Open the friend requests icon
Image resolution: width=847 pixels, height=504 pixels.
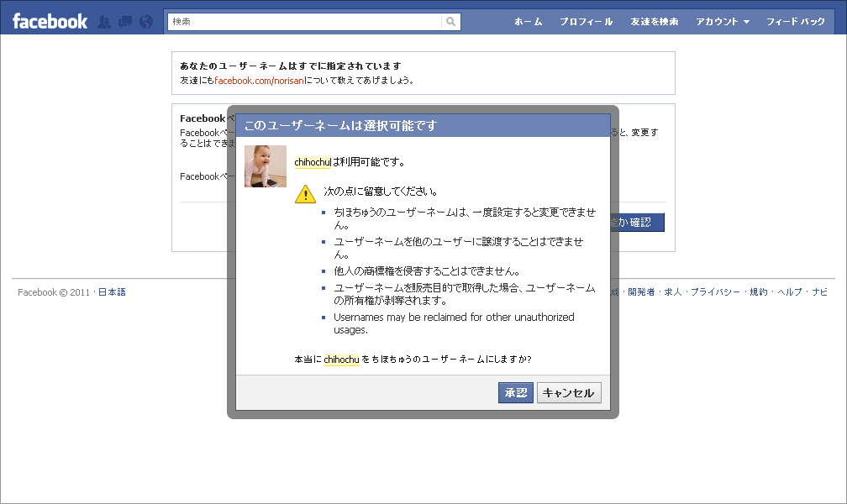(x=104, y=22)
